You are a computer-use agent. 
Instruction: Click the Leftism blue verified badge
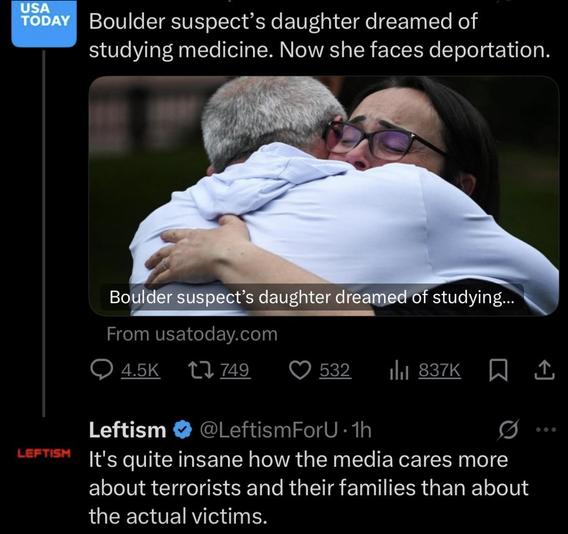click(x=183, y=430)
